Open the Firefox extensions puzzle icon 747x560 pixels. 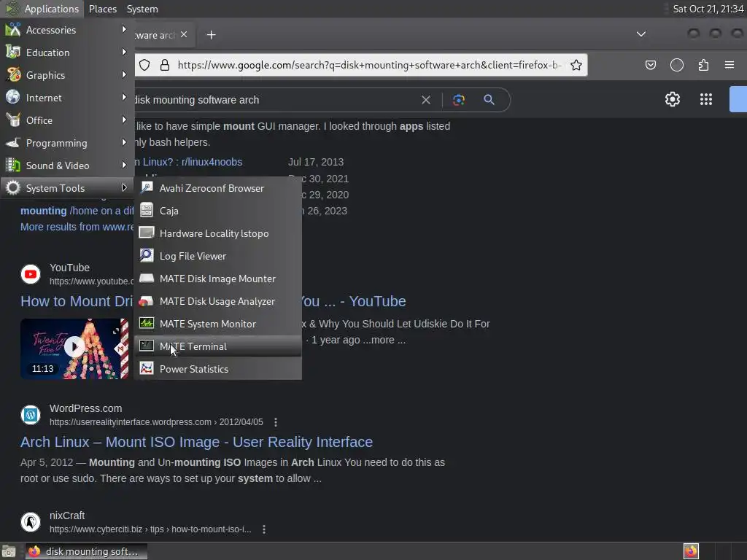tap(703, 65)
